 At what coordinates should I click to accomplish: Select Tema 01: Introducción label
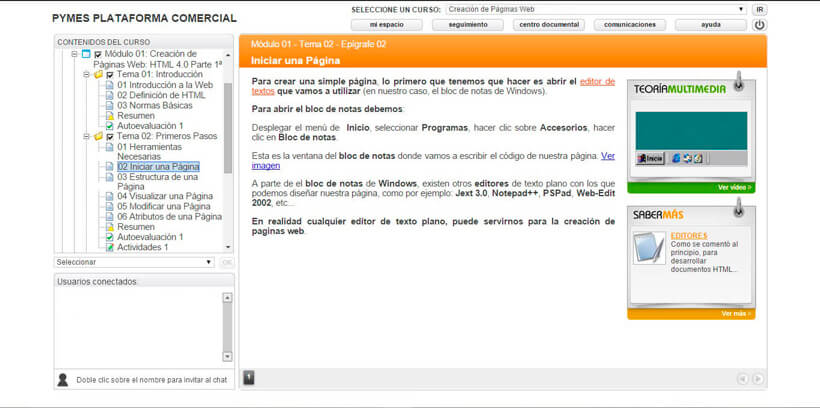point(160,75)
